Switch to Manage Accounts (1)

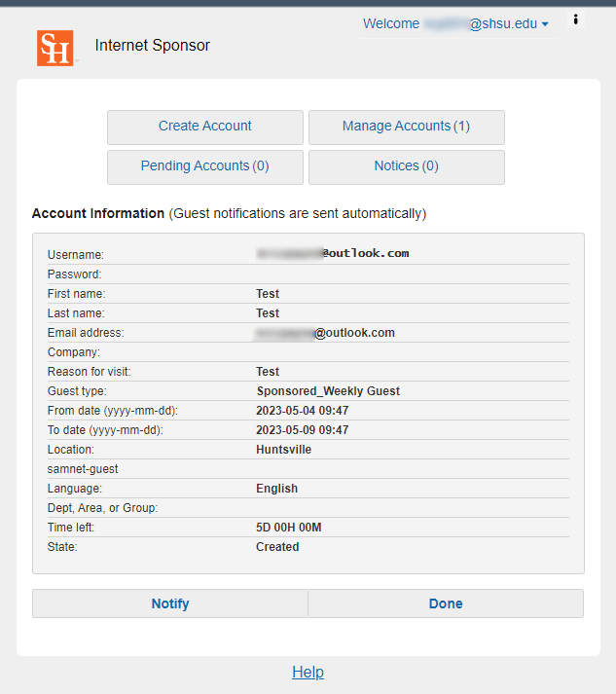click(x=406, y=127)
